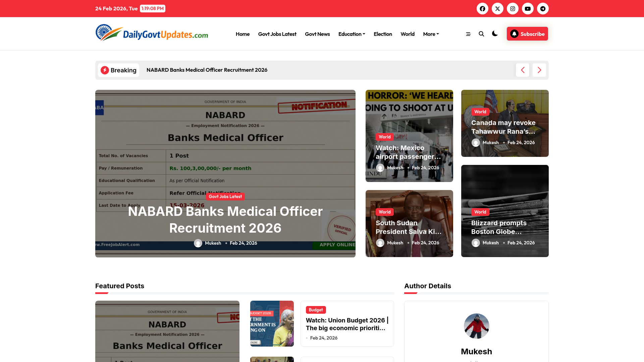Go to the Home menu item
Viewport: 644px width, 362px height.
(x=243, y=34)
